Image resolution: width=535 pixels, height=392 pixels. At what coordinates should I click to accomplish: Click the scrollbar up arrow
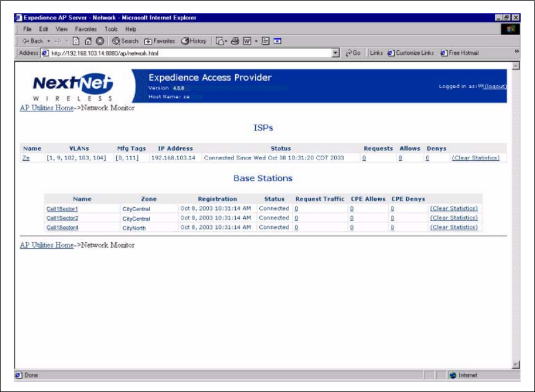(x=516, y=66)
